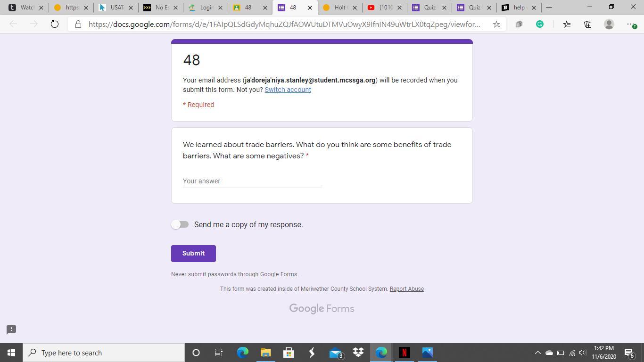Open Netflix from the taskbar
The image size is (644, 362).
pos(404,353)
